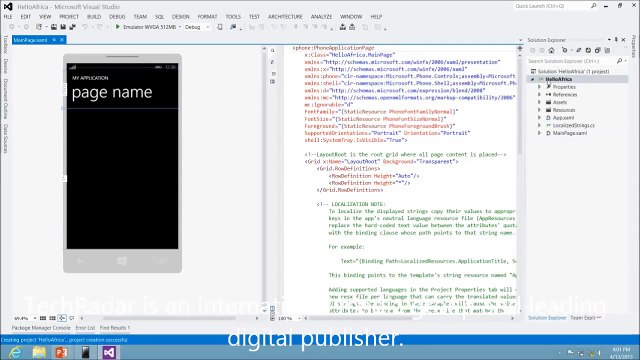Click the Solution Explorer search magnifier icon
Image resolution: width=640 pixels, height=360 pixels.
(619, 61)
